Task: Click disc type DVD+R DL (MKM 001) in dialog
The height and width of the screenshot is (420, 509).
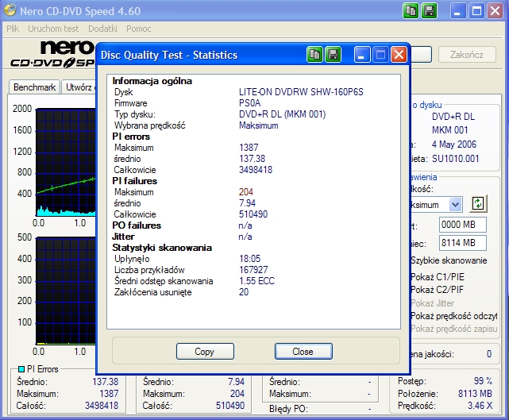Action: pyautogui.click(x=282, y=114)
